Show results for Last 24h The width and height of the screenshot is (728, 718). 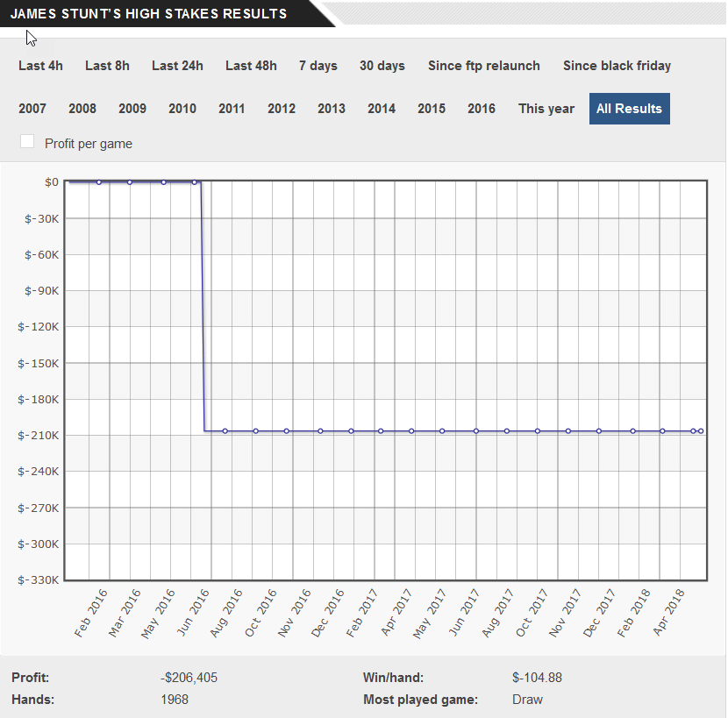[x=177, y=66]
